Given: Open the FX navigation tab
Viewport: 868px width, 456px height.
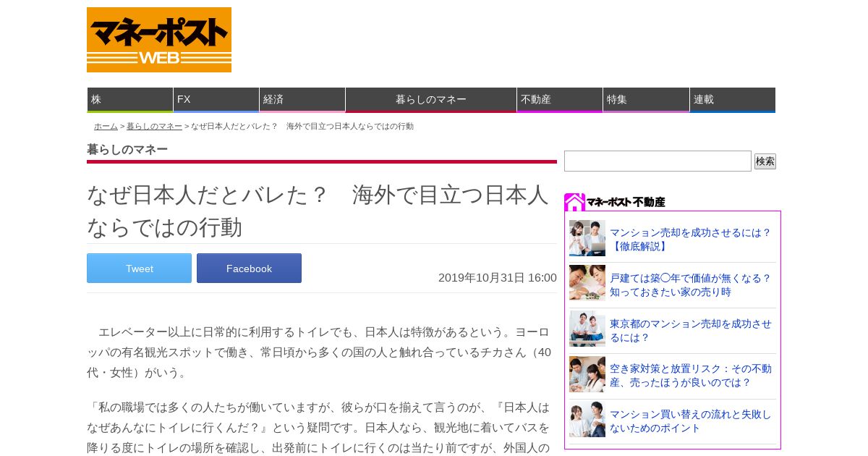Looking at the screenshot, I should click(216, 100).
